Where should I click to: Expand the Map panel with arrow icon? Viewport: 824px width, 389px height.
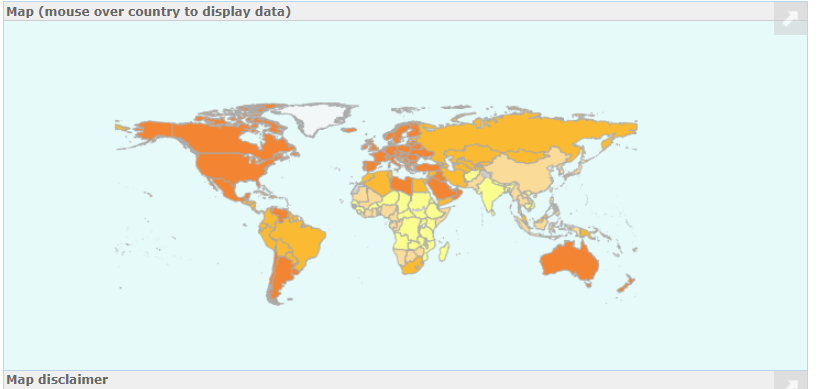790,18
